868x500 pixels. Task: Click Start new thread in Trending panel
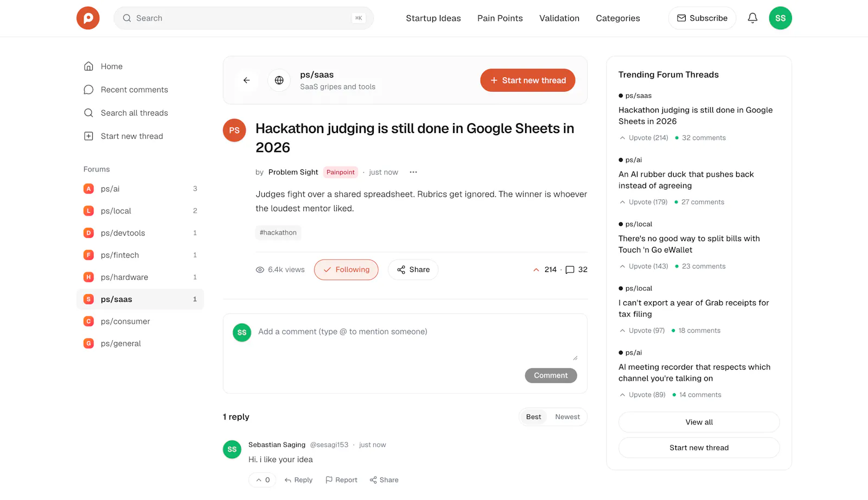point(699,448)
